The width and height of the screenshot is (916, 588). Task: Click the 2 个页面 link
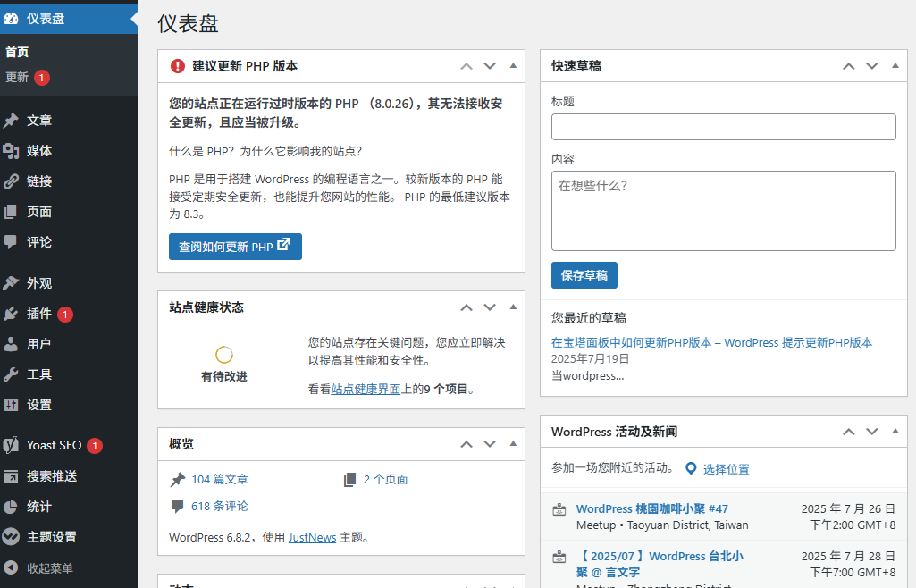coord(385,479)
